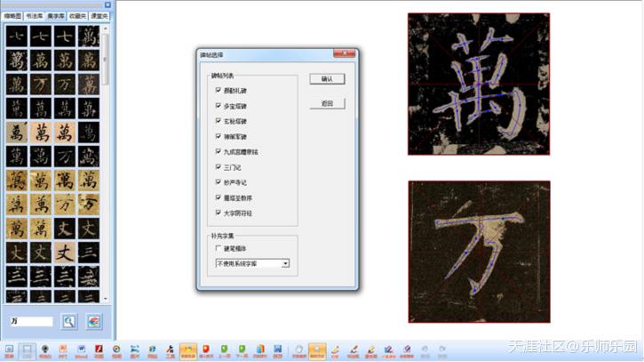Click the search input field containing 万
644x362 pixels.
[32, 321]
